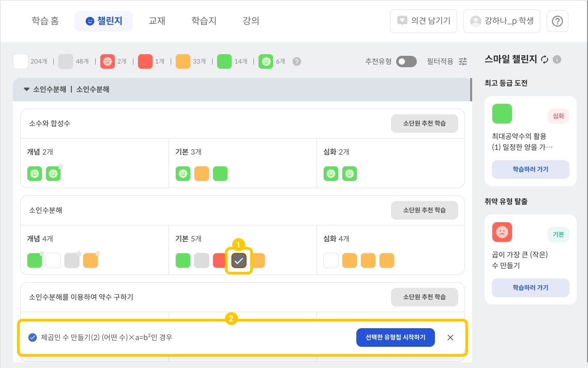Toggle the 추천유형 switch
Screen dimensions: 588x368
(x=406, y=62)
